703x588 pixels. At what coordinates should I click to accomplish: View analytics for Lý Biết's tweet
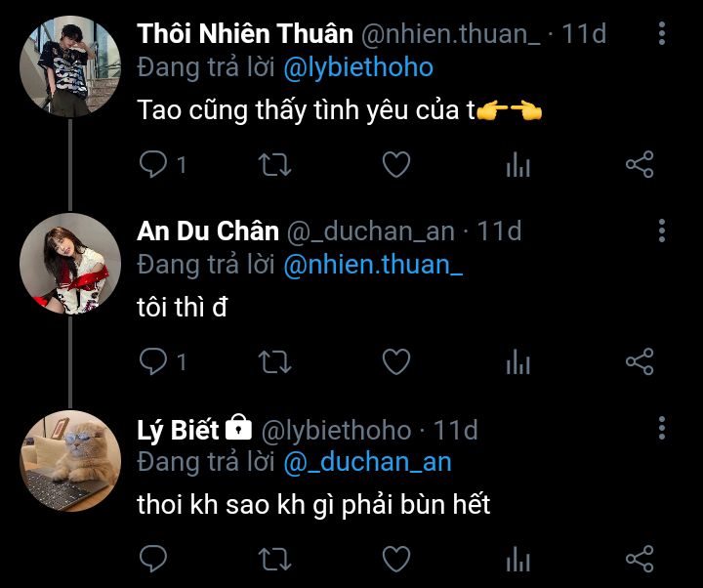(517, 560)
